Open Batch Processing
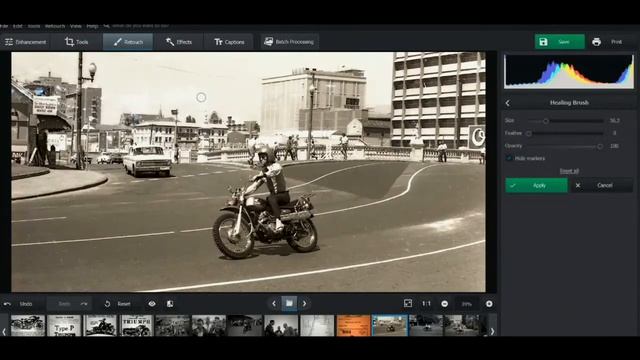Viewport: 640px width, 360px height. point(289,42)
